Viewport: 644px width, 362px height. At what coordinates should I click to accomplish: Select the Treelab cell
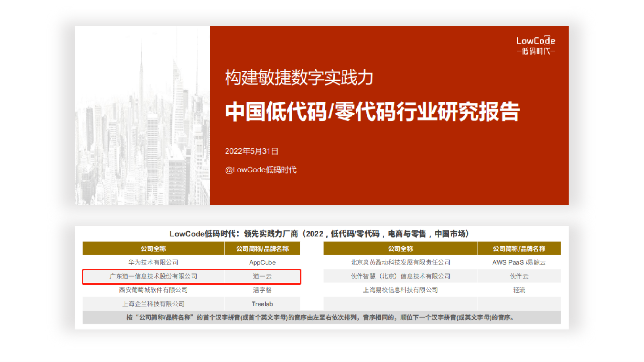click(263, 304)
